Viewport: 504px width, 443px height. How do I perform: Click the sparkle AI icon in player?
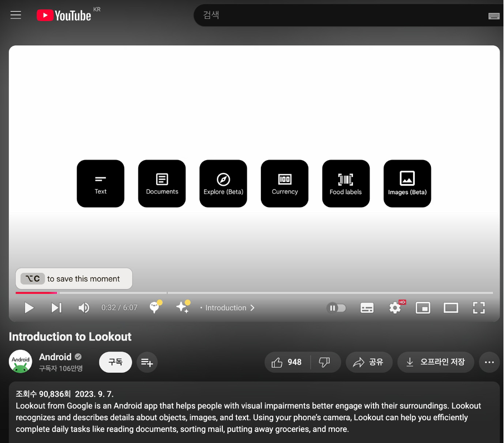coord(183,307)
